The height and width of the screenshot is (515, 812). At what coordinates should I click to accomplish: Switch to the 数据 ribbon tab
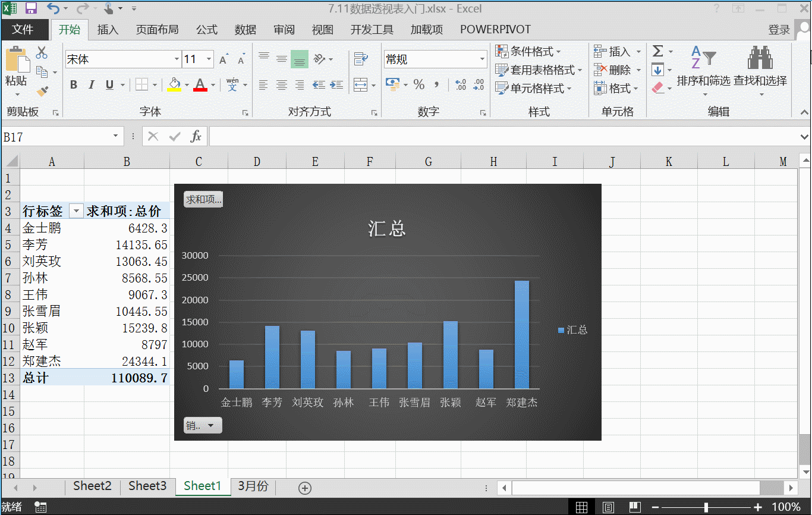tap(245, 29)
